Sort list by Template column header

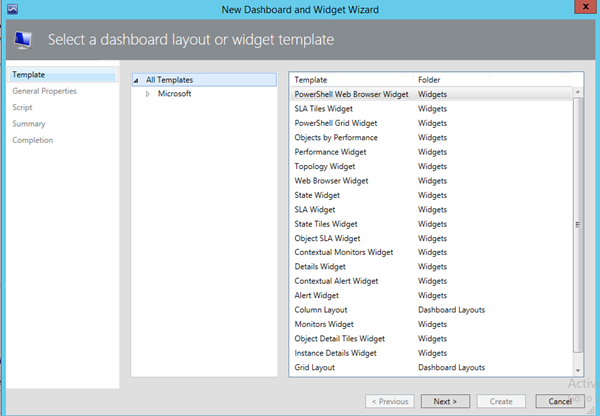point(310,79)
